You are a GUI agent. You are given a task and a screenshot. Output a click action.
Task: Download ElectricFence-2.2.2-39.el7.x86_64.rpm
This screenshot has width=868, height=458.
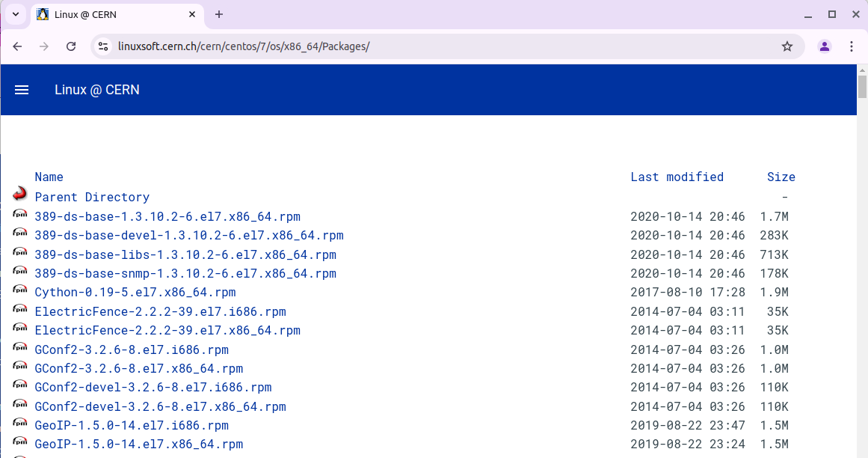pyautogui.click(x=167, y=331)
